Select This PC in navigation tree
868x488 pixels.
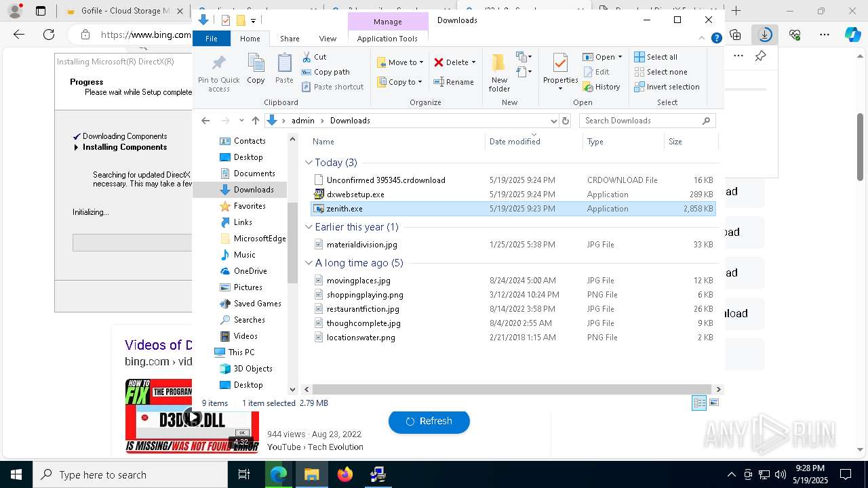pos(241,352)
